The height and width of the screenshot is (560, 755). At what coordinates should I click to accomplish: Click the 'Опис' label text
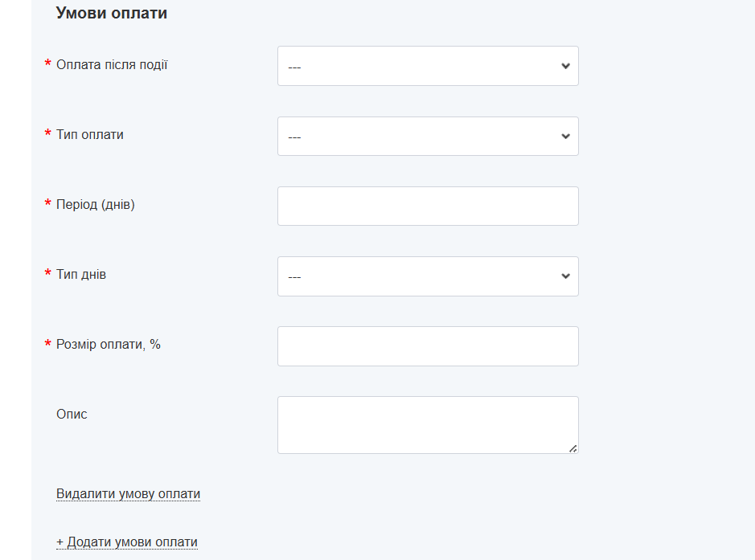[x=72, y=415]
